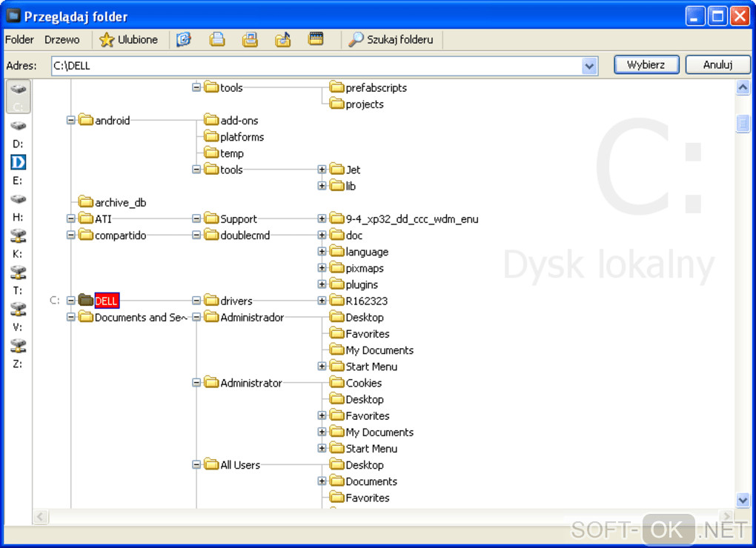756x548 pixels.
Task: Jump to My Videos shortcut icon
Action: tap(316, 39)
